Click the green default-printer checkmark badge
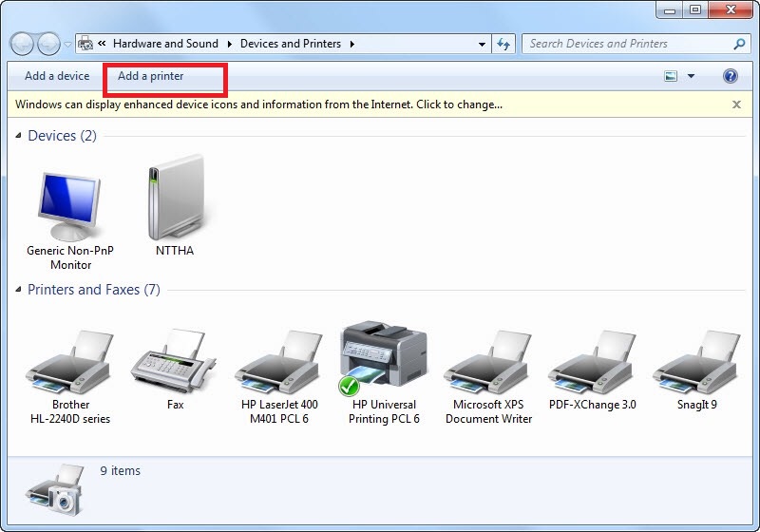 [x=349, y=386]
